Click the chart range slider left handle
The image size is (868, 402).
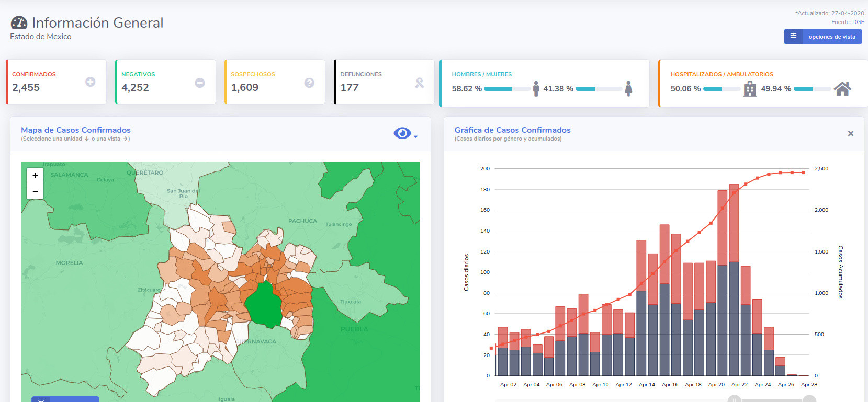tap(735, 400)
